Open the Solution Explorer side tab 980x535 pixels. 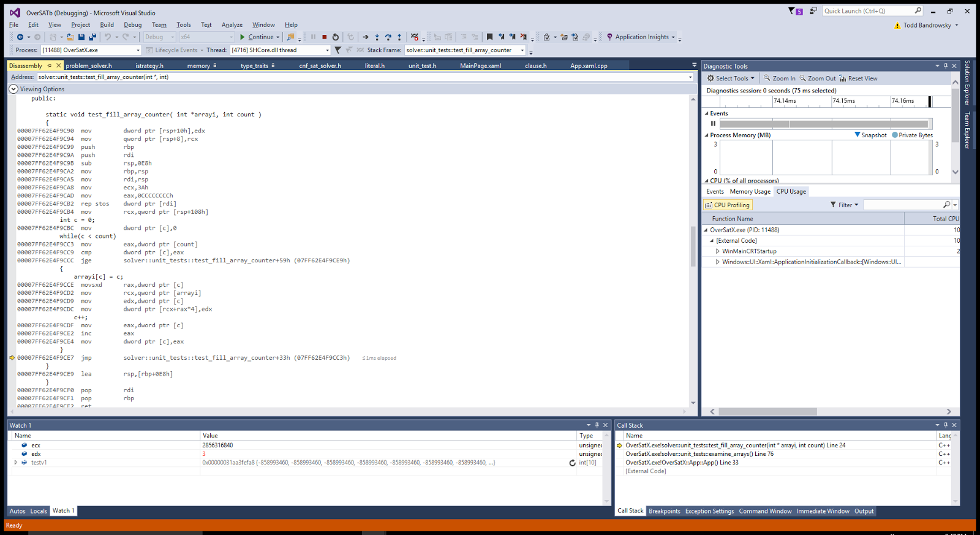pyautogui.click(x=967, y=83)
